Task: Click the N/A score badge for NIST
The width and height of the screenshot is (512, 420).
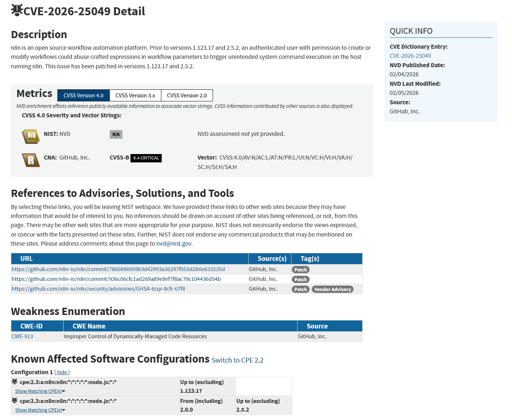Action: pos(116,134)
